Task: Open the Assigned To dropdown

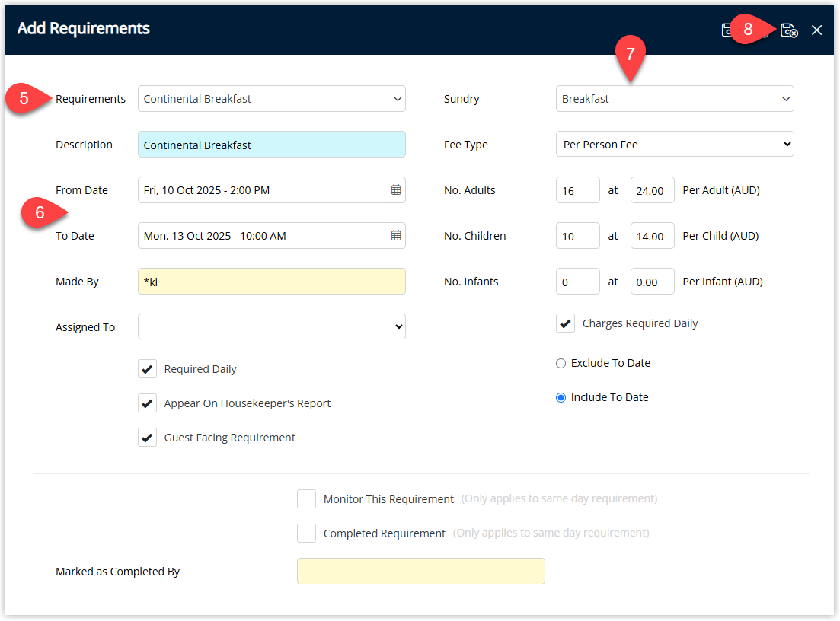Action: pyautogui.click(x=272, y=326)
